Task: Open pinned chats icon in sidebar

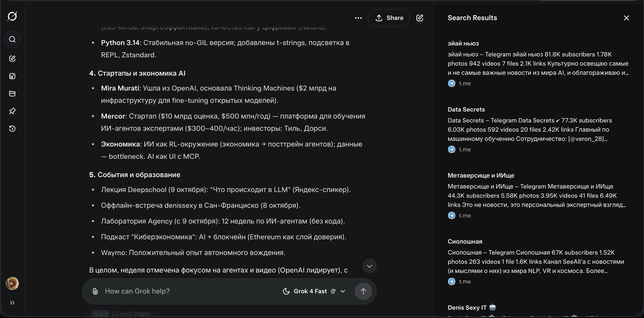Action: click(12, 111)
